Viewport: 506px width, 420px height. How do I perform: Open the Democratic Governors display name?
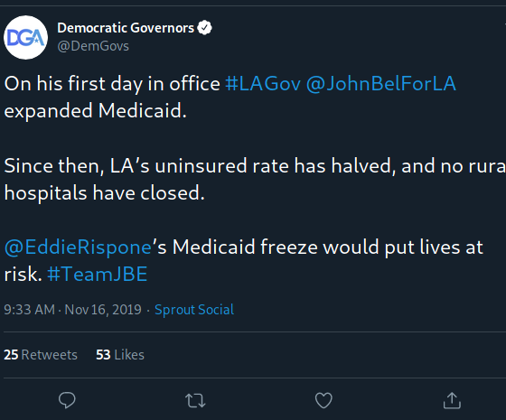126,28
